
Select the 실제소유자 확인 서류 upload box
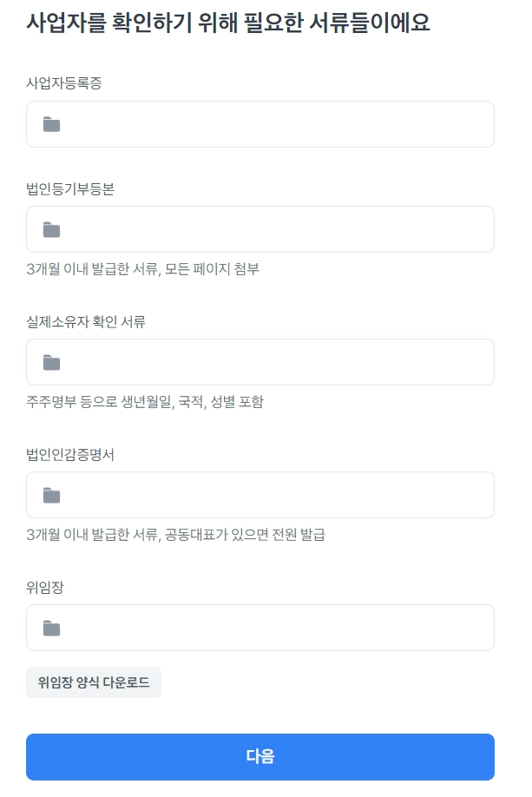pos(260,363)
